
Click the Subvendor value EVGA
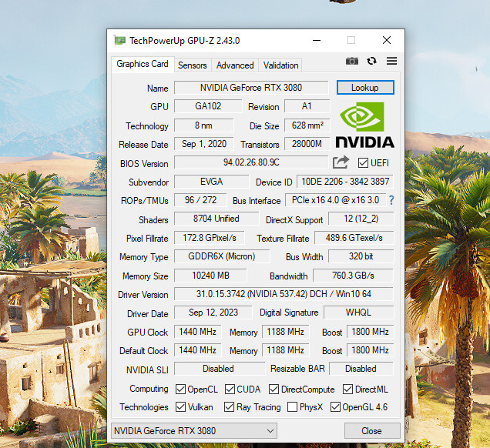coord(212,182)
